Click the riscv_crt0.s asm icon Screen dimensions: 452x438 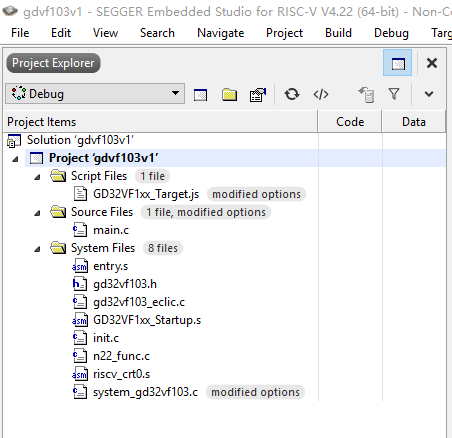80,374
